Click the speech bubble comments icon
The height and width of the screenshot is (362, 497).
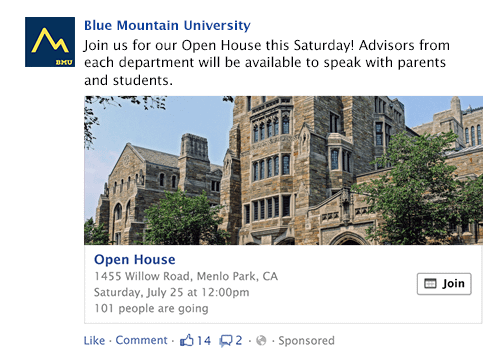click(x=226, y=341)
